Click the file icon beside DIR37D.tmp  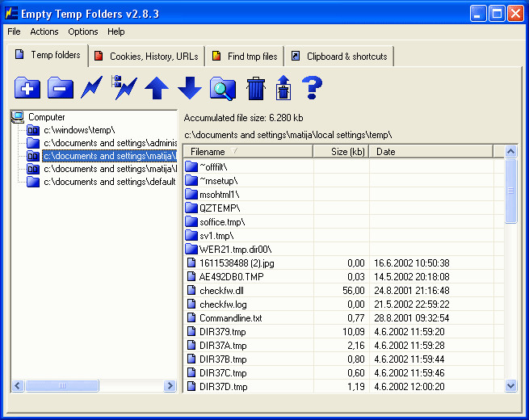[x=191, y=386]
